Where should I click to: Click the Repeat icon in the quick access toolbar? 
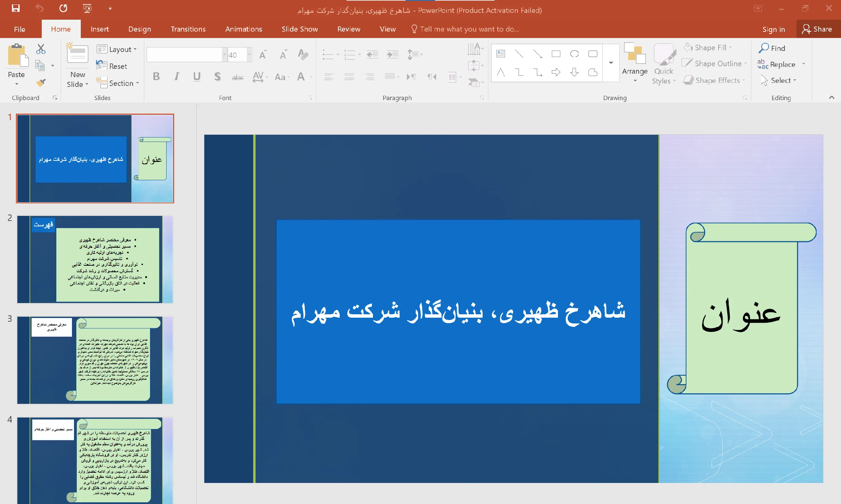[x=63, y=8]
